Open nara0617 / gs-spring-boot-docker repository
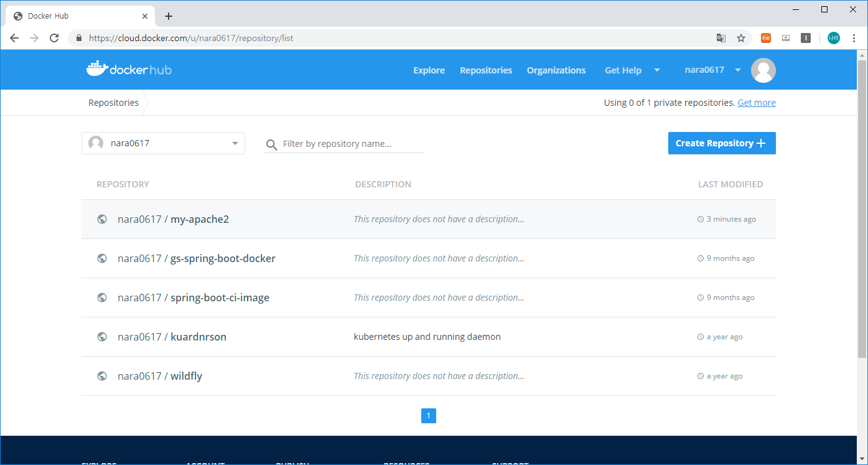 click(x=197, y=258)
